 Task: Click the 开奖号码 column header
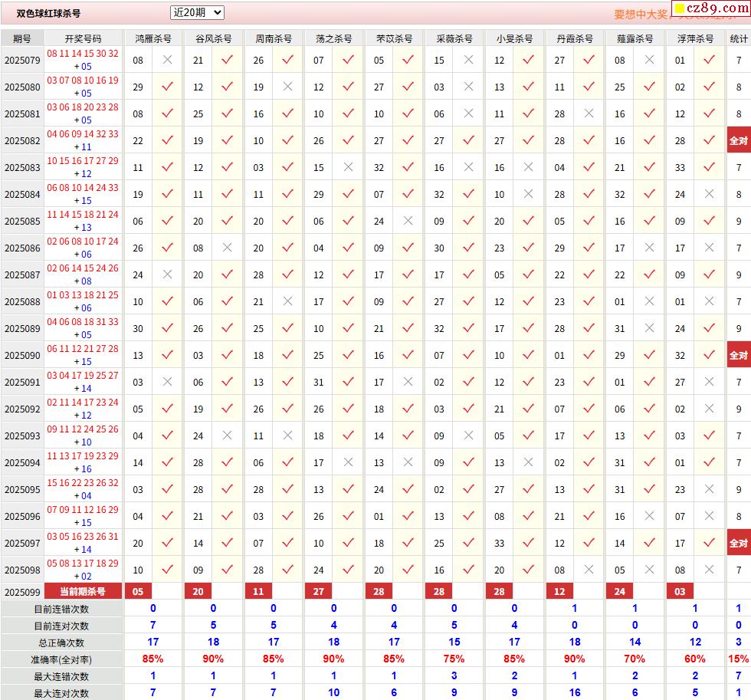(83, 38)
